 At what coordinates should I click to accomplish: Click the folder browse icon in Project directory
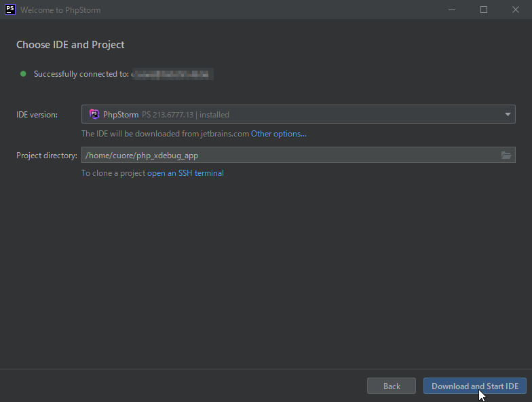click(506, 156)
